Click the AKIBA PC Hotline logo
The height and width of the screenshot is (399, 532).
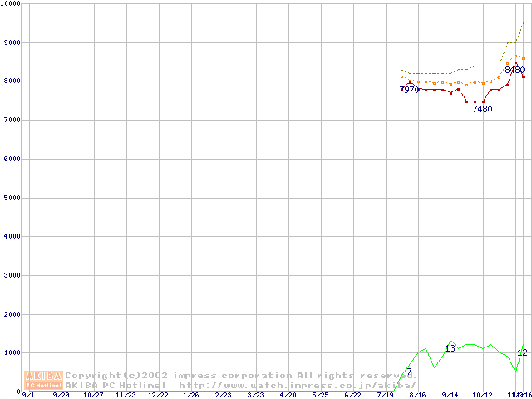(x=44, y=380)
